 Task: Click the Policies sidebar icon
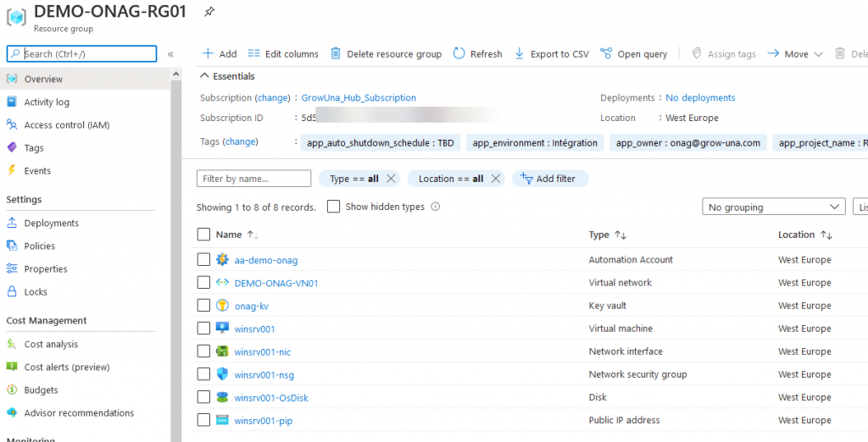(12, 246)
